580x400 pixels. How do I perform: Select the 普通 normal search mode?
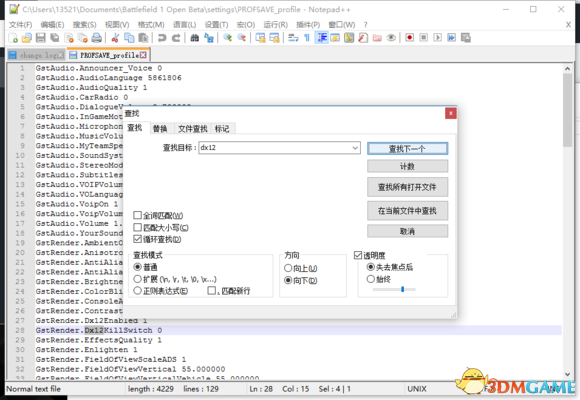137,267
